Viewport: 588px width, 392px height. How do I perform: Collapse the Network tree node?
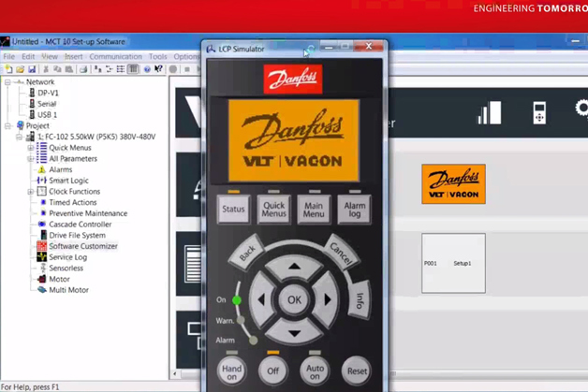[7, 82]
